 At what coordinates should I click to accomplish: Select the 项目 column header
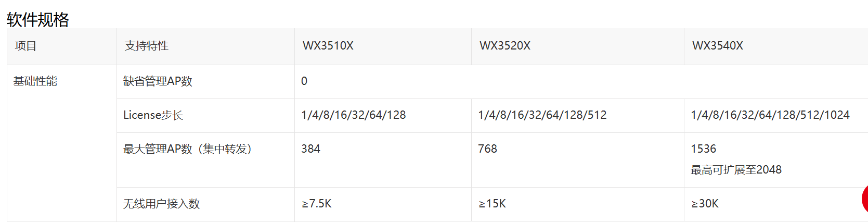(x=25, y=46)
